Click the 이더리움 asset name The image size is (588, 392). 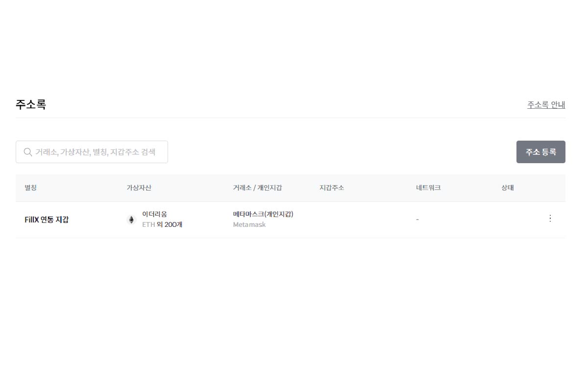coord(154,214)
